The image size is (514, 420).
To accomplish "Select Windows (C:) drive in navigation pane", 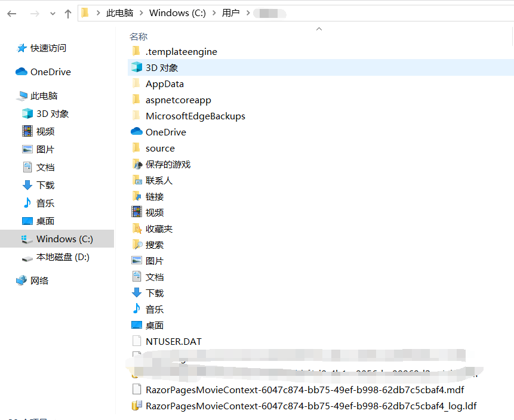I will [x=57, y=239].
